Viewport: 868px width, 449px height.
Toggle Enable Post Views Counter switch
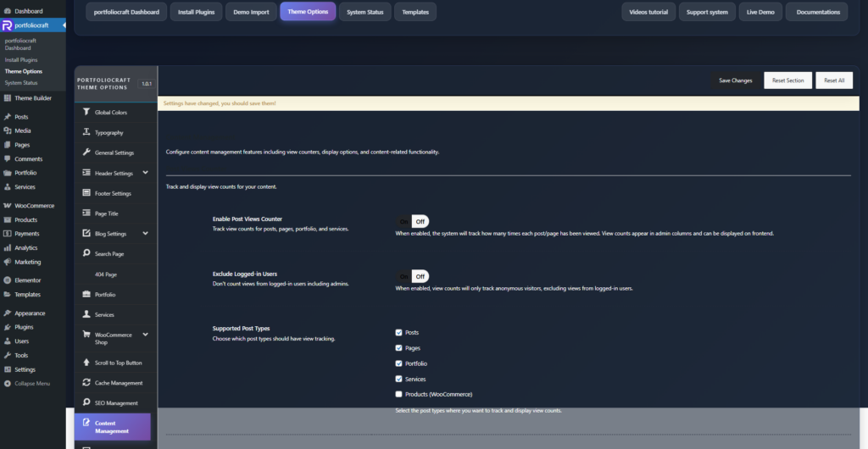[x=413, y=222]
